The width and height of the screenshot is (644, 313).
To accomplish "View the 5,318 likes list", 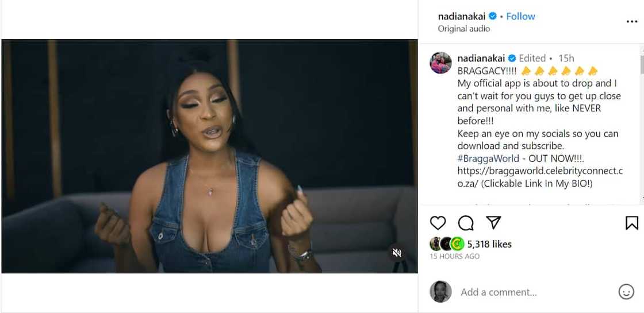I will pos(489,244).
